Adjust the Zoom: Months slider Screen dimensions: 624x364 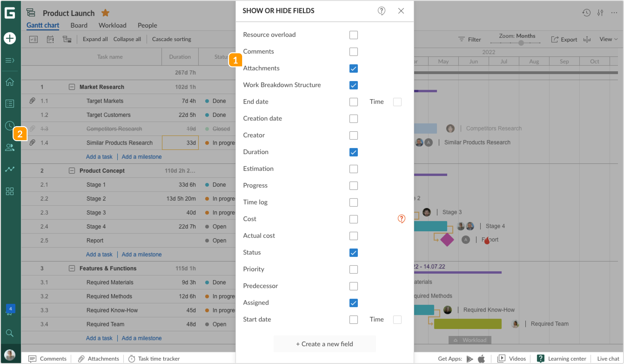tap(521, 43)
